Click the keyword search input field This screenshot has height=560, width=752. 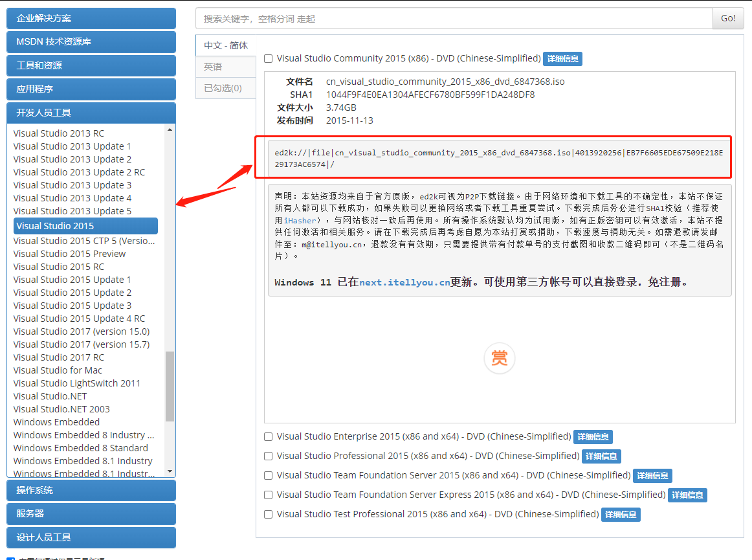click(x=454, y=18)
